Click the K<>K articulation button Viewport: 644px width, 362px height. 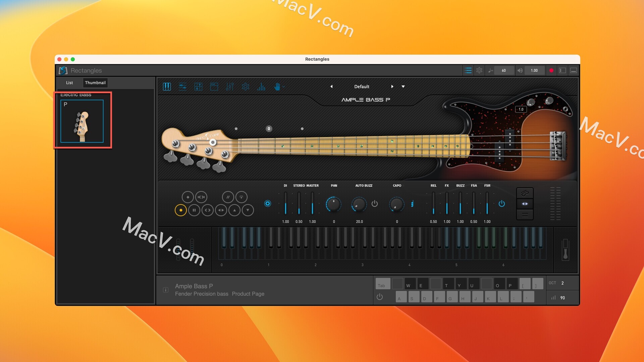pyautogui.click(x=201, y=197)
